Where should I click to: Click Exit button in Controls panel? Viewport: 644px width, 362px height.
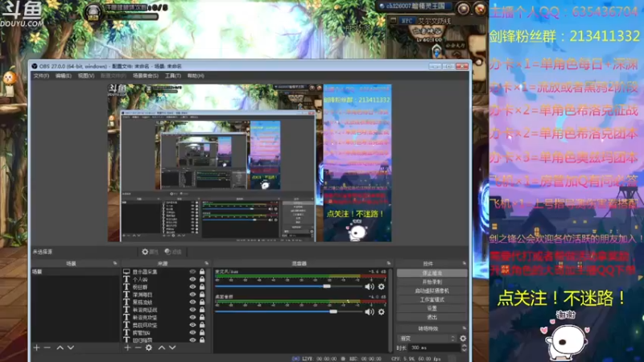(x=432, y=317)
